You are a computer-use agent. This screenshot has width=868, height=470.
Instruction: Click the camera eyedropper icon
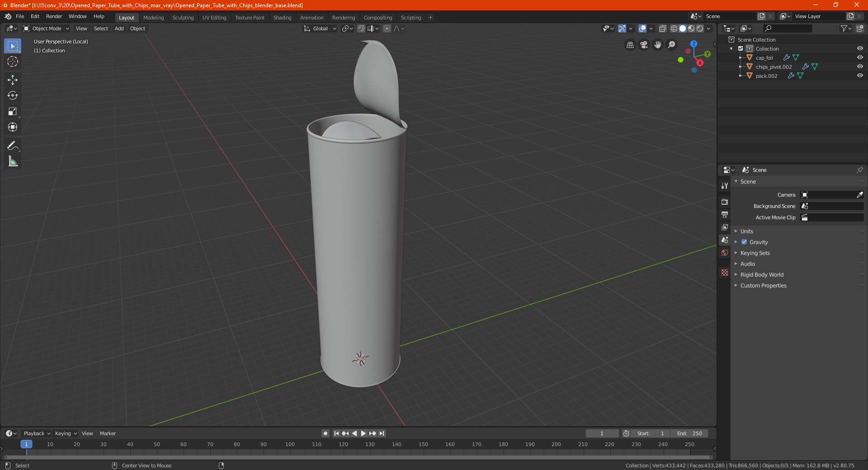(859, 195)
